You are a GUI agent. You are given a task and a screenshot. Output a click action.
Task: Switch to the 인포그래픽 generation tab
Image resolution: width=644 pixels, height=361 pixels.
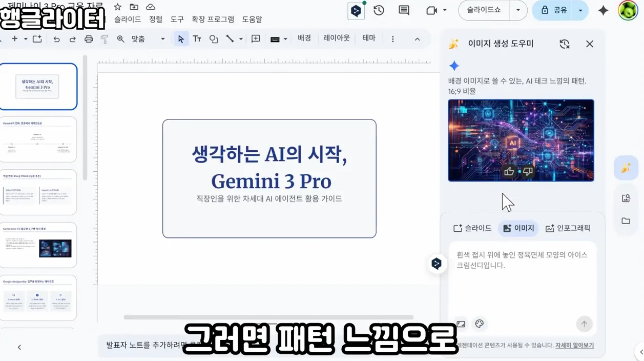pos(568,228)
